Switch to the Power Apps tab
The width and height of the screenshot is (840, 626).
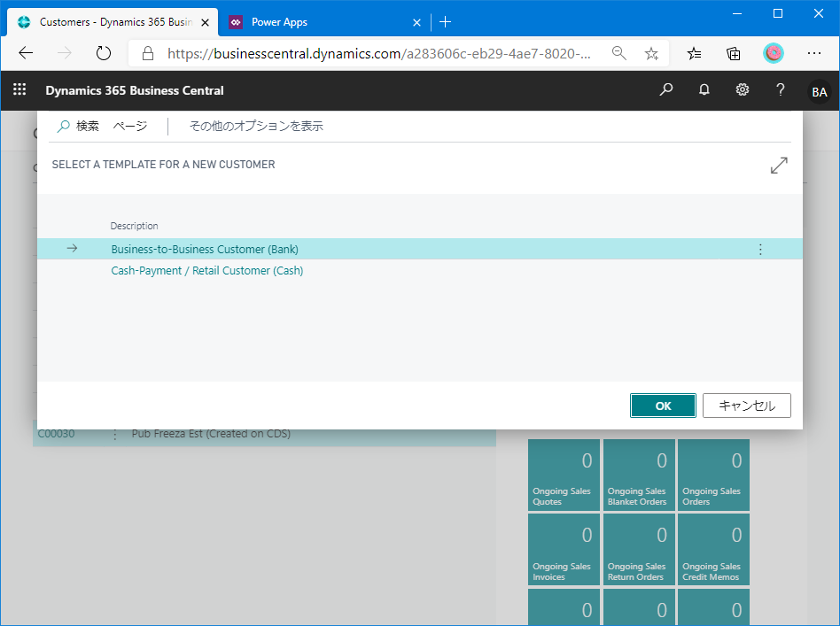[x=323, y=22]
